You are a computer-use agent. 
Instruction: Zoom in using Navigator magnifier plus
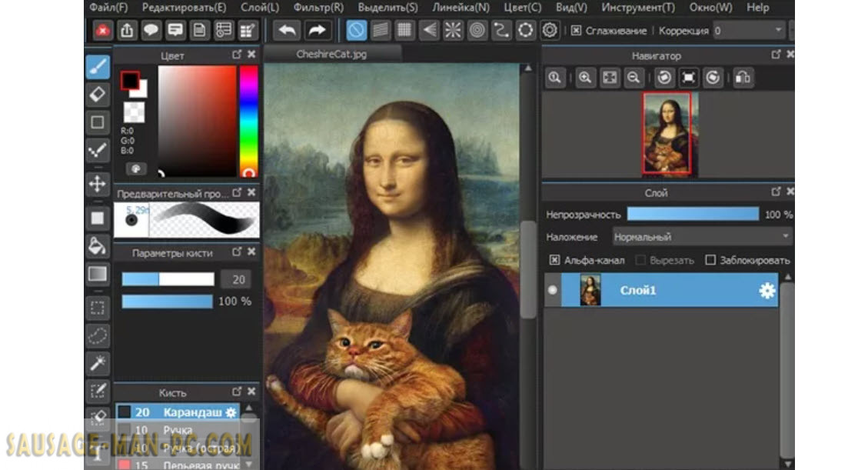(x=585, y=78)
